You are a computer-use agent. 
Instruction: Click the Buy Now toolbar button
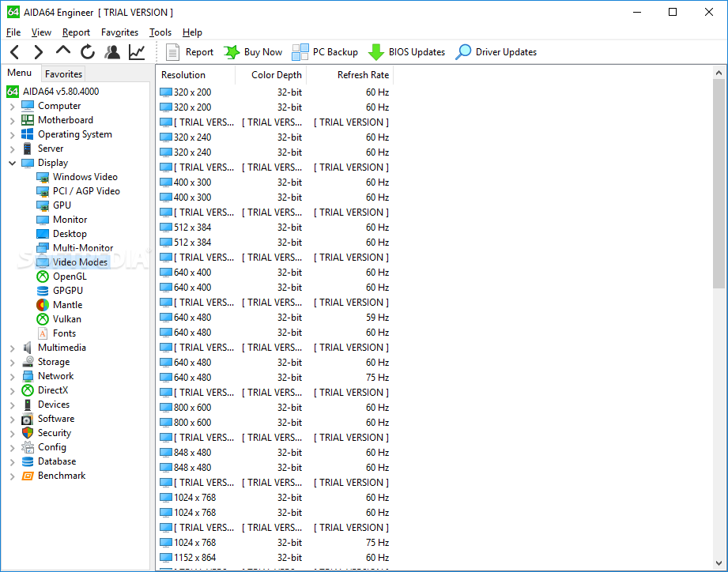[x=253, y=52]
